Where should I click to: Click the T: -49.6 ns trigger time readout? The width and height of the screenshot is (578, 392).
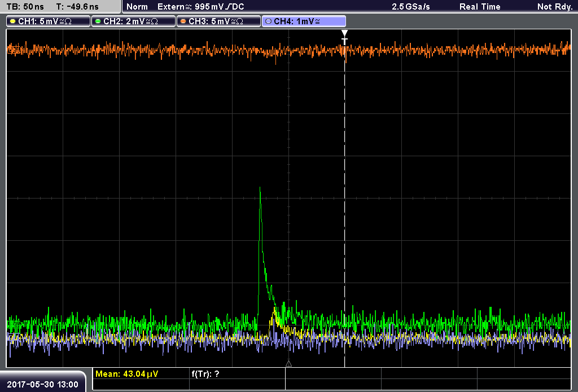click(x=77, y=7)
